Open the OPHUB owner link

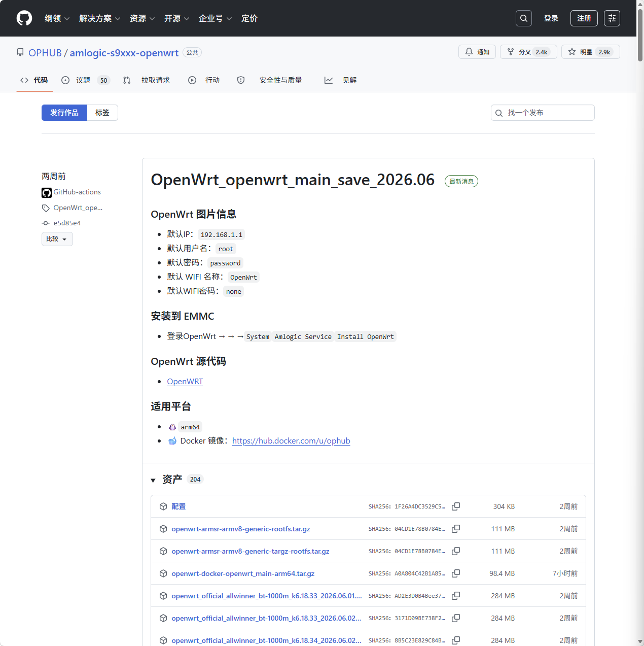pyautogui.click(x=45, y=53)
